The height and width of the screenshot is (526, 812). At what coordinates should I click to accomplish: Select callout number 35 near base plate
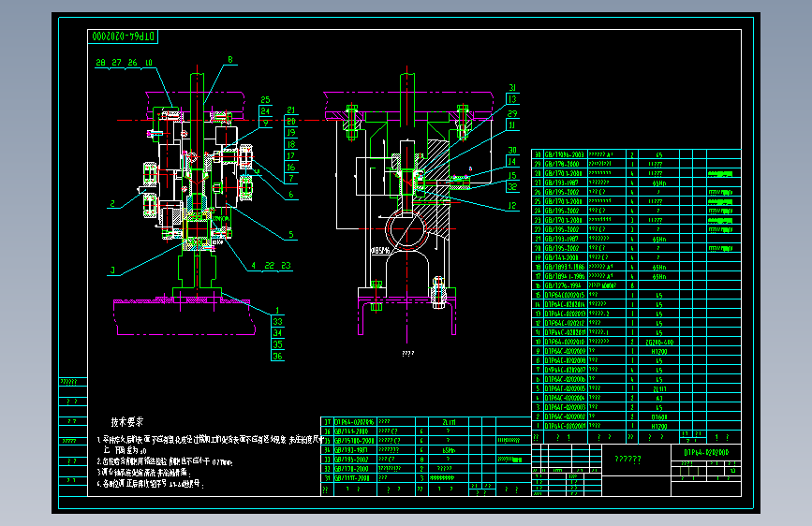tap(277, 344)
